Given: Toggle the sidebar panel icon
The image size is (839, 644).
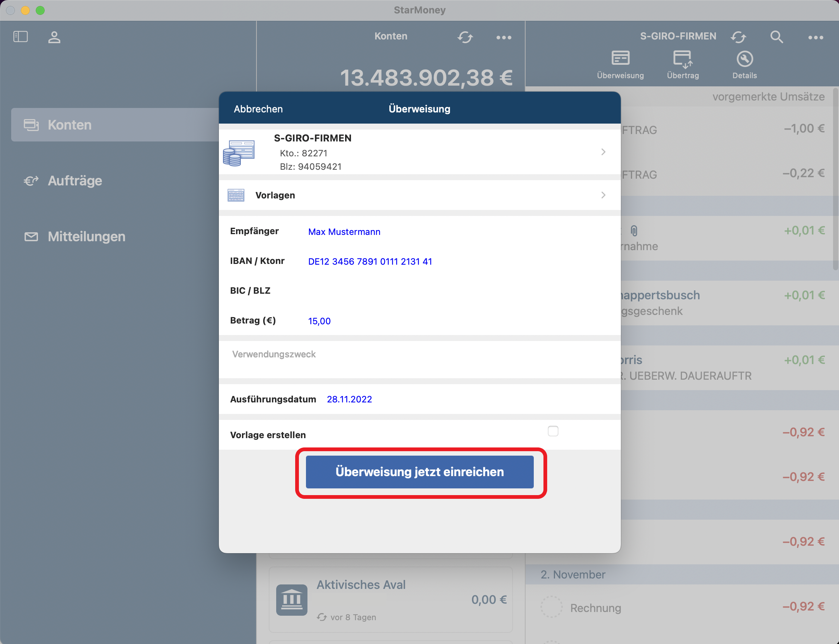Looking at the screenshot, I should click(21, 36).
